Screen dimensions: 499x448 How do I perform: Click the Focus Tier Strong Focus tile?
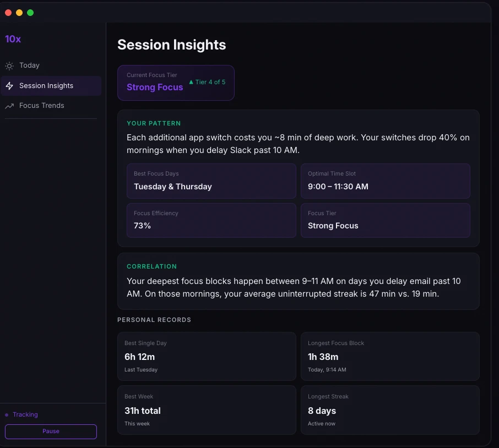(385, 221)
